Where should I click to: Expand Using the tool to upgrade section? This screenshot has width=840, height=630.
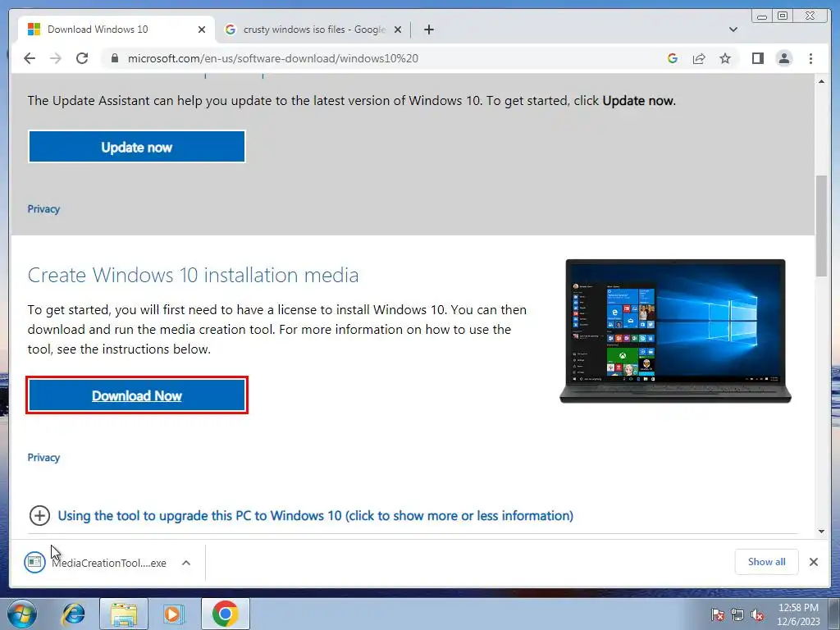[301, 515]
